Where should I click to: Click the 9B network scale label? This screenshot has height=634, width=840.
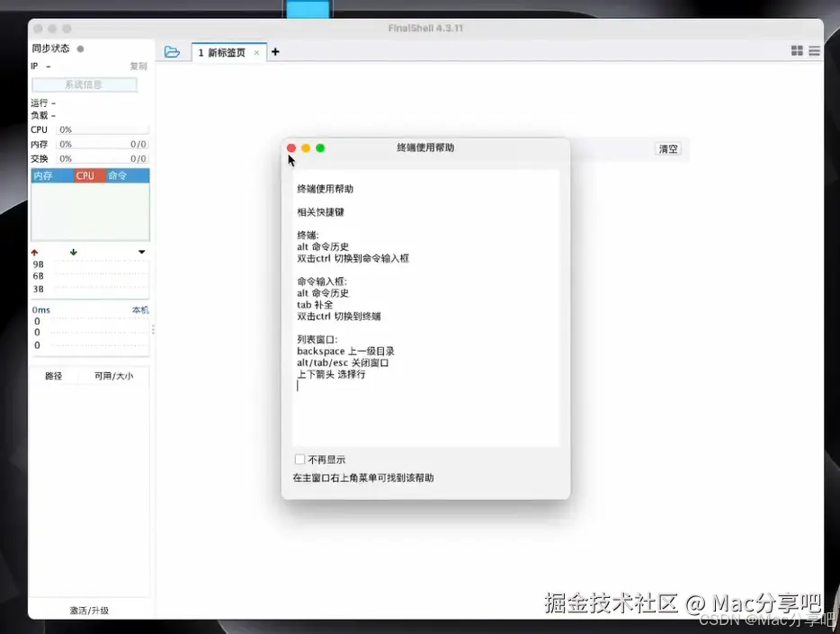coord(38,264)
